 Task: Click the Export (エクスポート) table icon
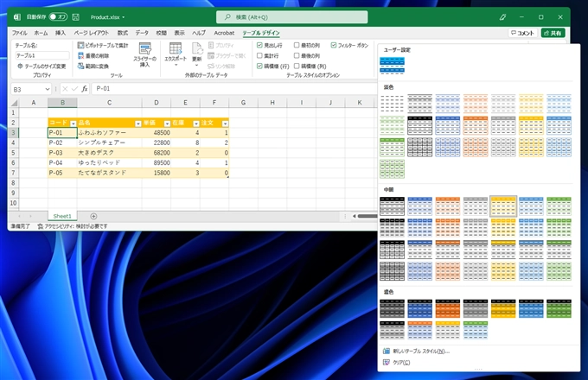[x=176, y=48]
